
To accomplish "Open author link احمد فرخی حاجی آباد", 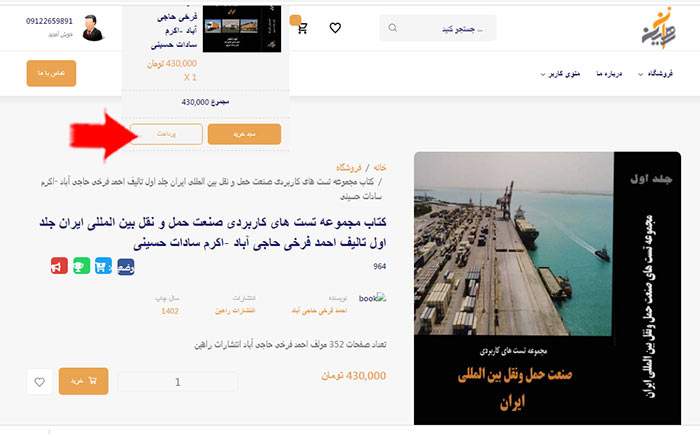I will (319, 311).
